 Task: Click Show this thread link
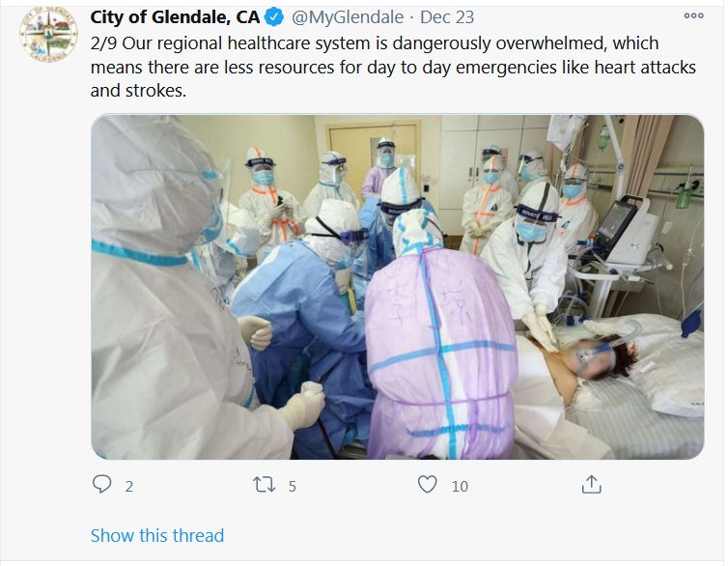click(x=157, y=535)
